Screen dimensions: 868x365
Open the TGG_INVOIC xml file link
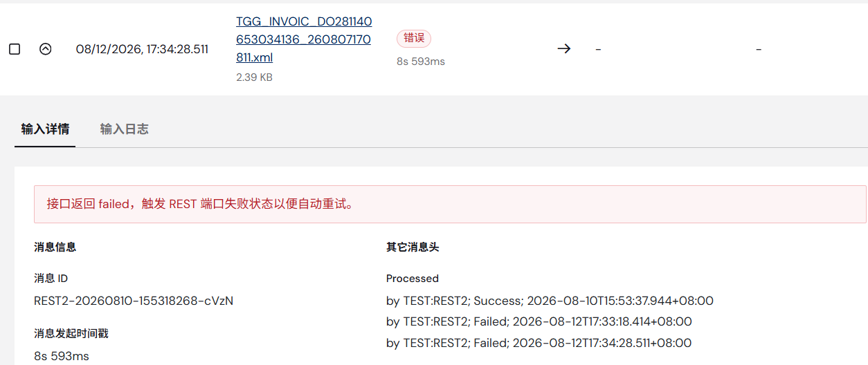click(304, 39)
